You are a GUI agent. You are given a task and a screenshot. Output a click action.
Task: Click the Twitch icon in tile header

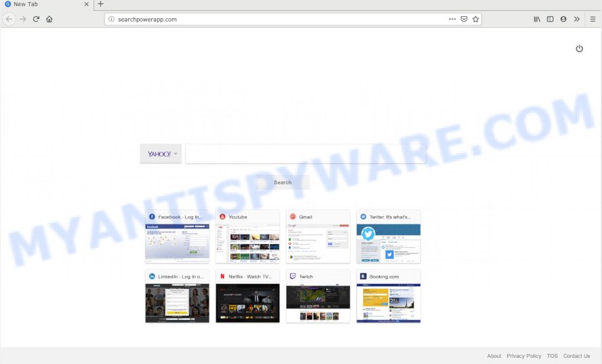click(x=293, y=277)
